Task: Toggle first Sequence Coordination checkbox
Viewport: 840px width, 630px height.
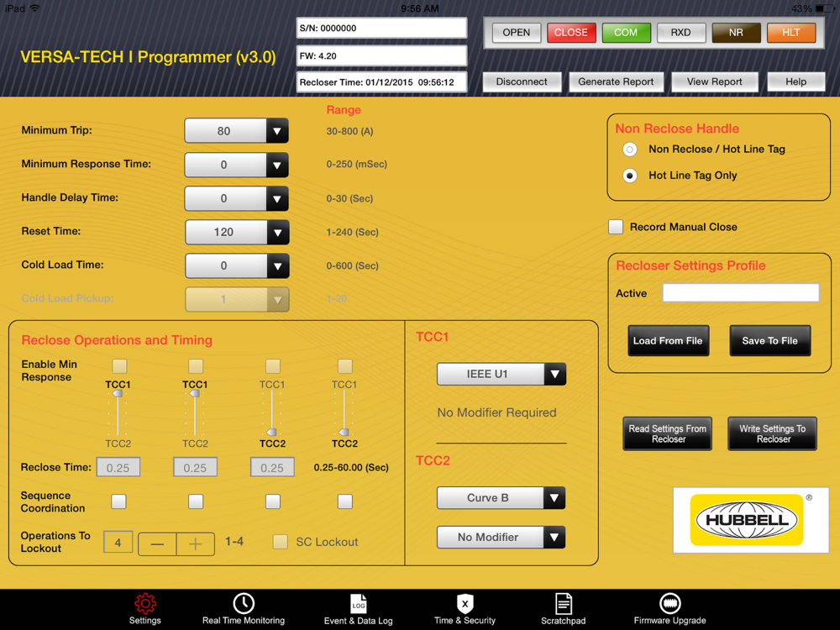Action: [118, 501]
